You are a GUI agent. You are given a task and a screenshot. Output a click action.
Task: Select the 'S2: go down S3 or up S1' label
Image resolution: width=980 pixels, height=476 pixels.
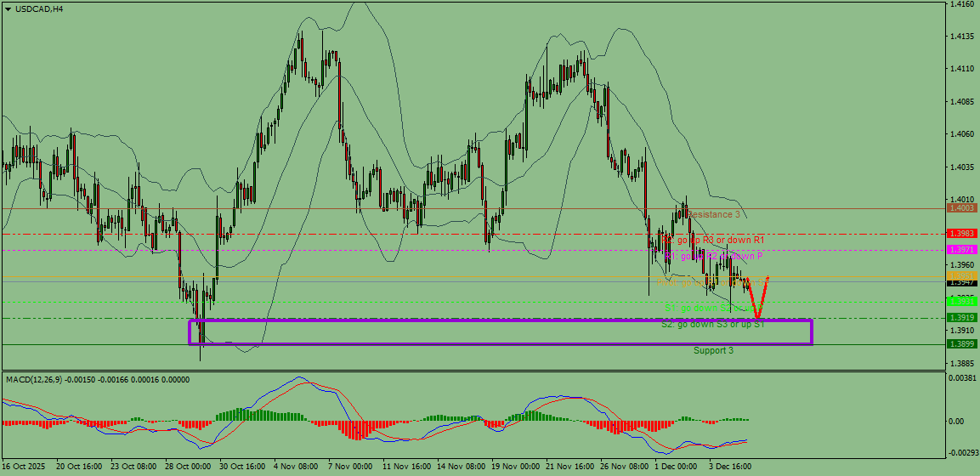click(x=713, y=324)
